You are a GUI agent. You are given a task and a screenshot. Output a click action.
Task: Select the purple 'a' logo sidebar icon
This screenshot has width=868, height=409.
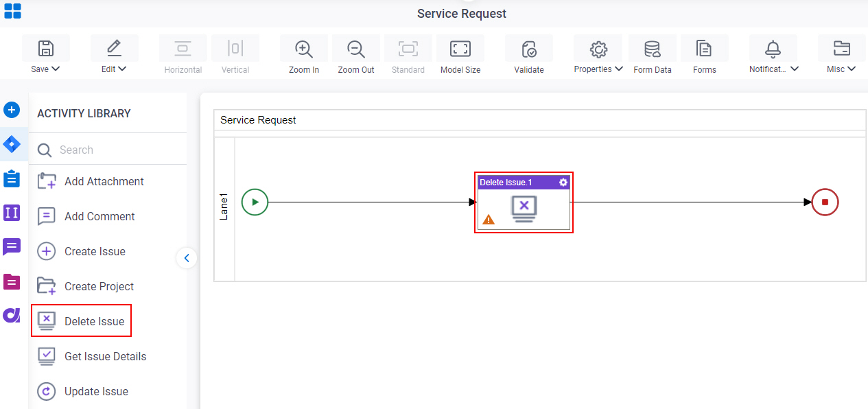click(12, 315)
